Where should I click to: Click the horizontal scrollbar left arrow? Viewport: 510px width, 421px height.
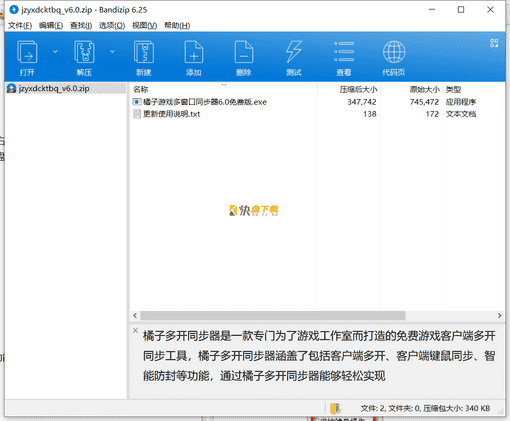(x=135, y=315)
